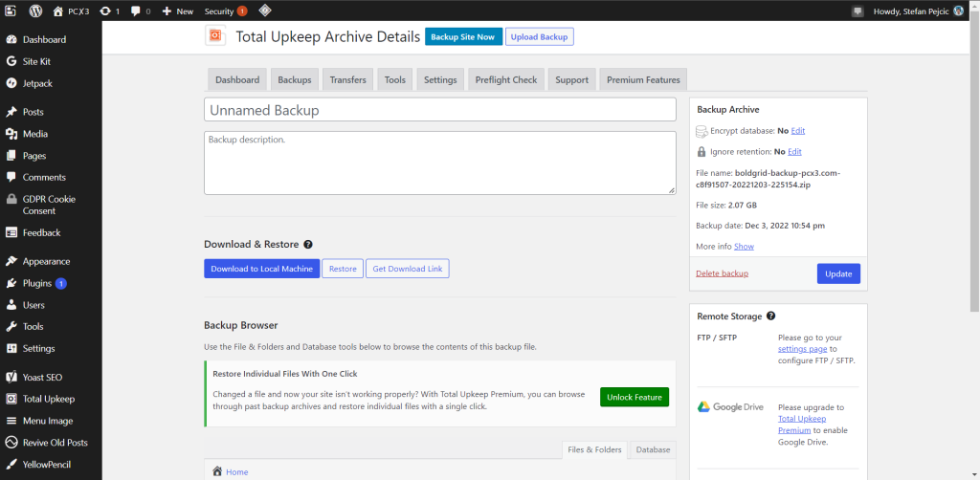
Task: Click the Restore button
Action: point(343,269)
